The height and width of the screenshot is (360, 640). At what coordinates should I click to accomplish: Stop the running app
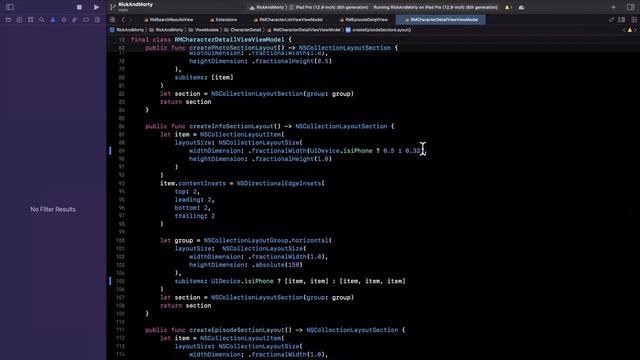tap(79, 7)
